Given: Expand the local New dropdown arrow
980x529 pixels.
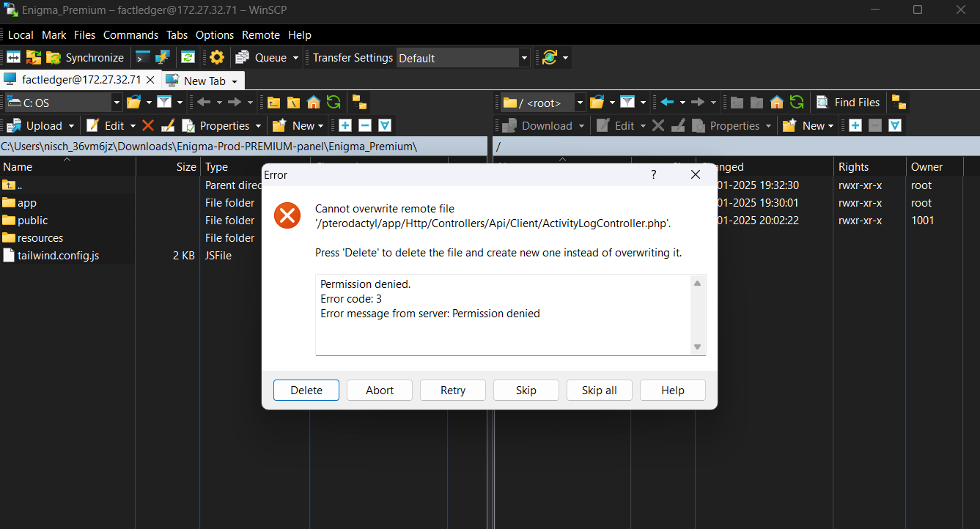Looking at the screenshot, I should pyautogui.click(x=320, y=126).
